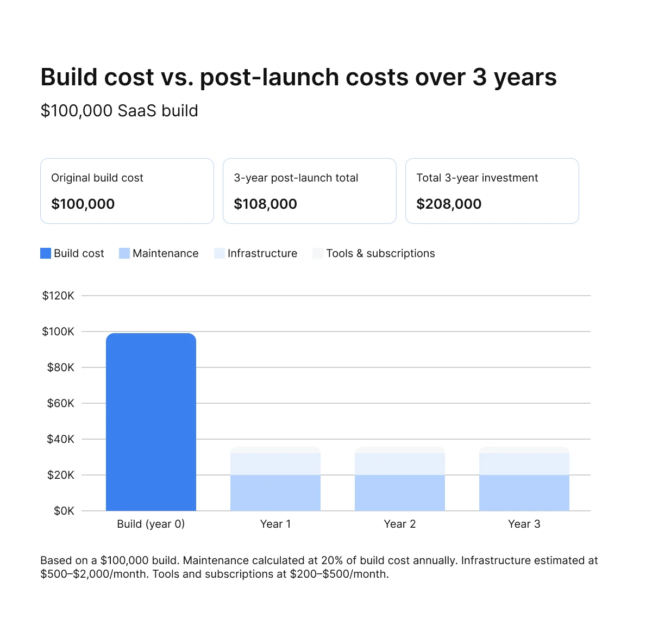Click the Build cost legend swatch
Screen dimensions: 652x644
tap(46, 253)
